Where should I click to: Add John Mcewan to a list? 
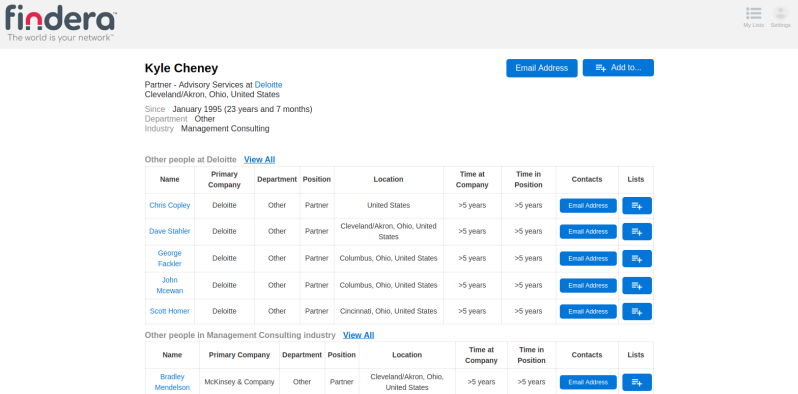637,286
